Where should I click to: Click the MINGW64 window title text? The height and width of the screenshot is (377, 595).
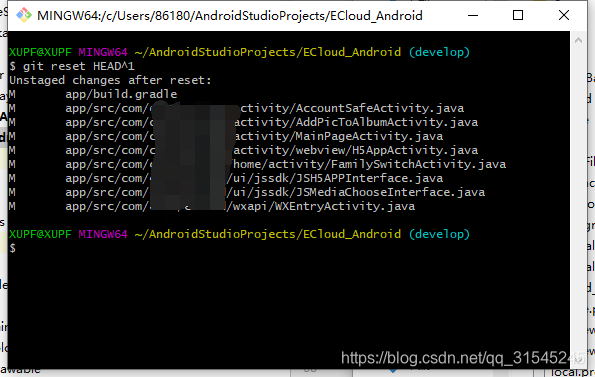click(230, 16)
